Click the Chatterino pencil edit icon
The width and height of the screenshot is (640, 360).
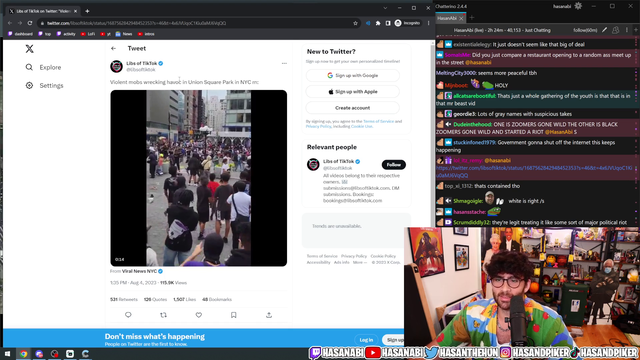pyautogui.click(x=604, y=30)
